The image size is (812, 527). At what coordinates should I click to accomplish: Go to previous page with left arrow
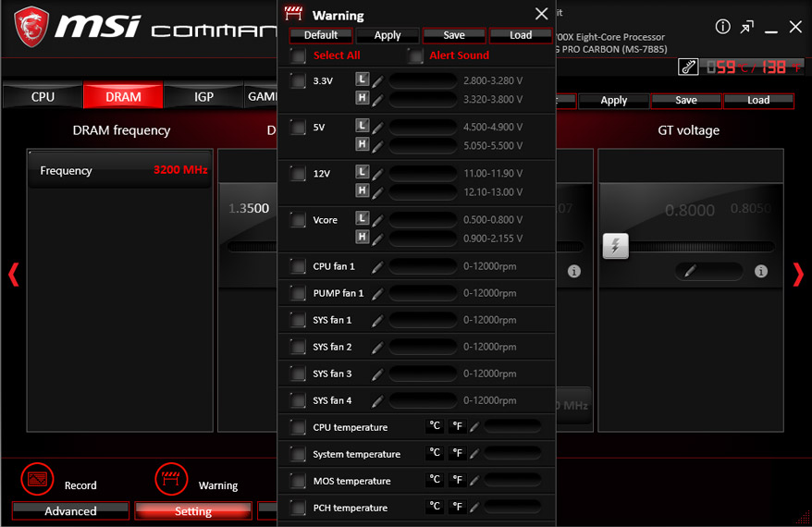[14, 275]
